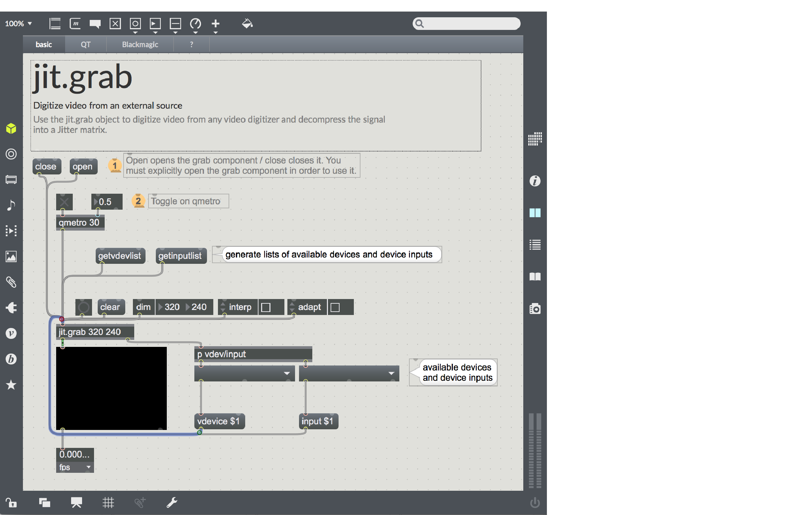The width and height of the screenshot is (812, 515).
Task: Open the zoom 100% dropdown
Action: click(19, 24)
